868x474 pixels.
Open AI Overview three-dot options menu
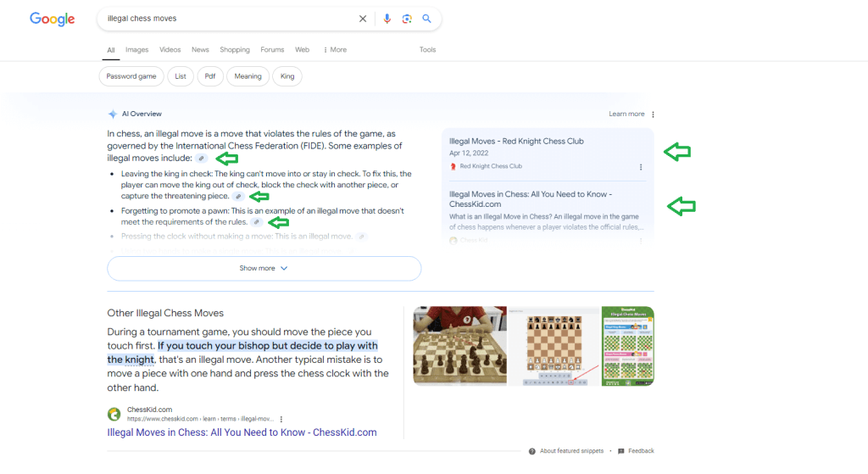(x=654, y=114)
